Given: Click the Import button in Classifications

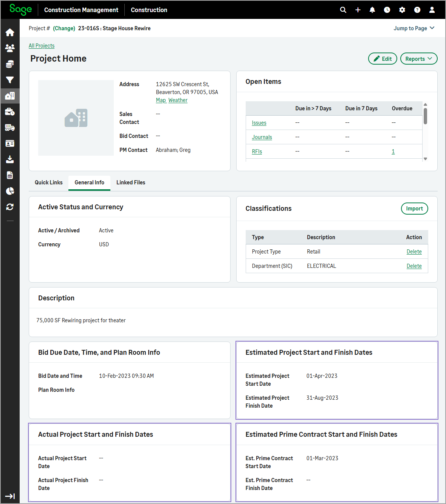Looking at the screenshot, I should pyautogui.click(x=414, y=209).
